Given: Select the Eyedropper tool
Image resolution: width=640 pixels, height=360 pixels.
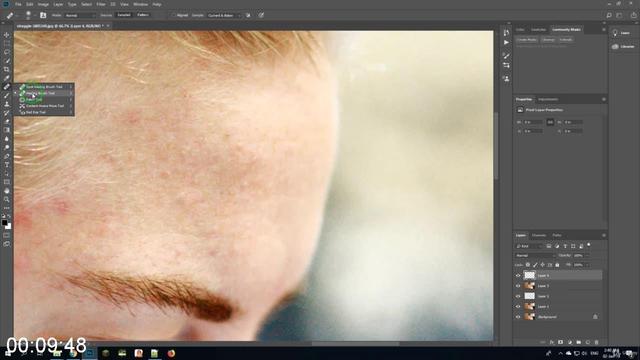Looking at the screenshot, I should tap(7, 78).
